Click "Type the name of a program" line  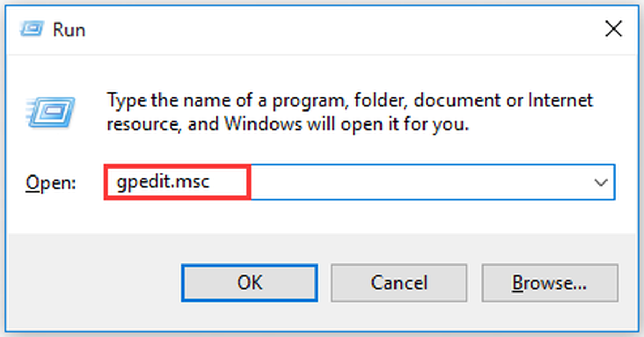(350, 100)
